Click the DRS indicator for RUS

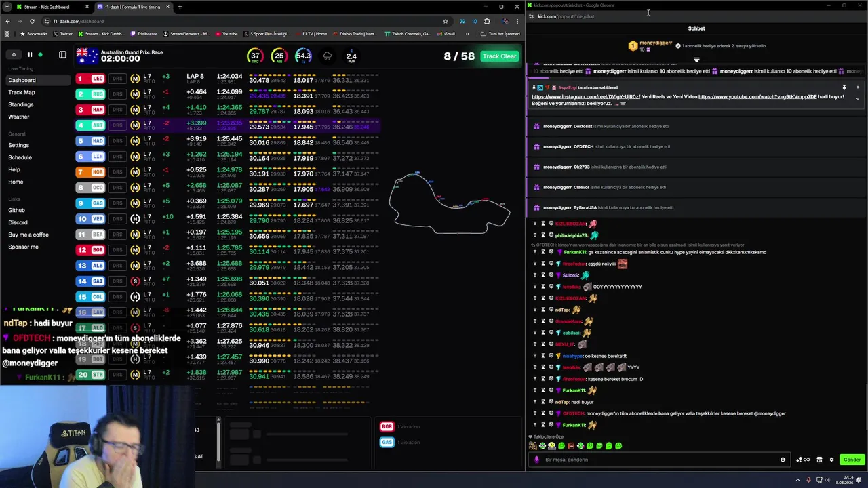click(117, 94)
